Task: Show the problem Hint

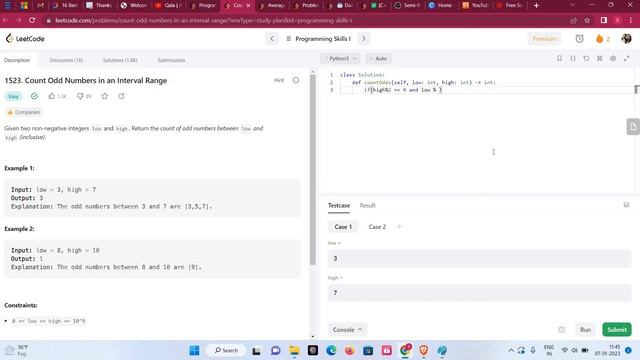Action: click(x=279, y=80)
